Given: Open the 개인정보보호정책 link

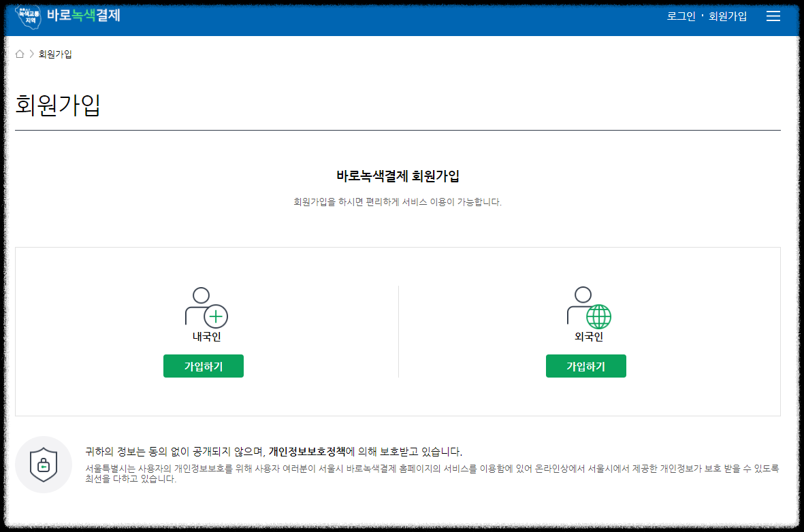Looking at the screenshot, I should coord(306,452).
